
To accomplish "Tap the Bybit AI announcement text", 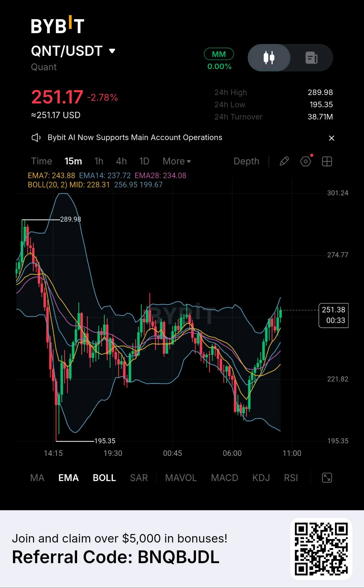I will (x=135, y=137).
